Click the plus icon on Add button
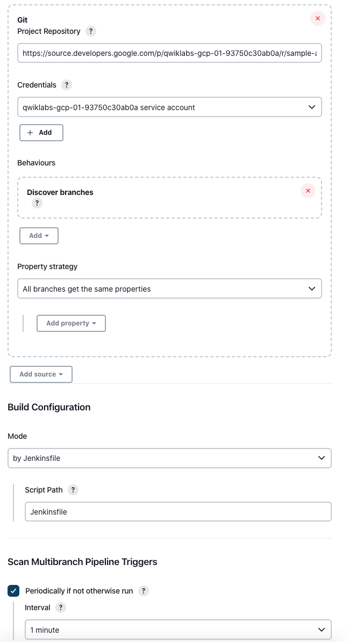This screenshot has height=644, width=349. pos(30,133)
